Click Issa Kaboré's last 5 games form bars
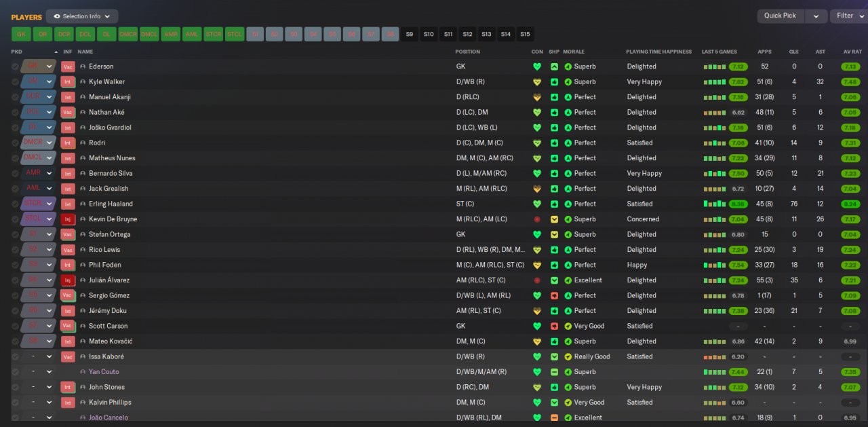This screenshot has width=868, height=427. point(715,356)
